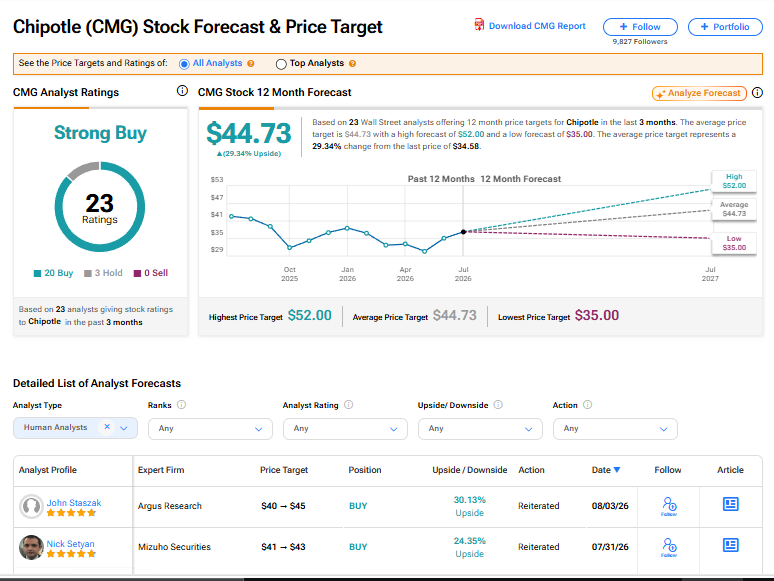Click the July 2026 data point on chart
The image size is (774, 581).
(x=463, y=232)
